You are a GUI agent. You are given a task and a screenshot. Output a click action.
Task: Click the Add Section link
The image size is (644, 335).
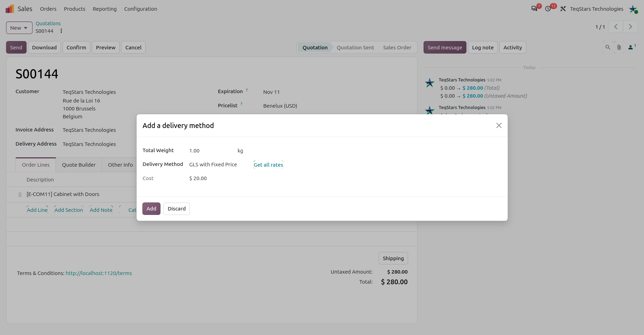coord(69,210)
